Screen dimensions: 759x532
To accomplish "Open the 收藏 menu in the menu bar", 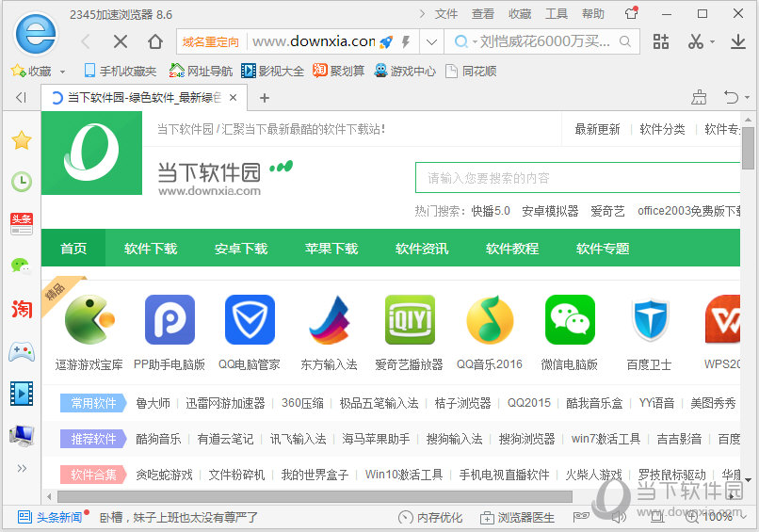I will pyautogui.click(x=520, y=14).
